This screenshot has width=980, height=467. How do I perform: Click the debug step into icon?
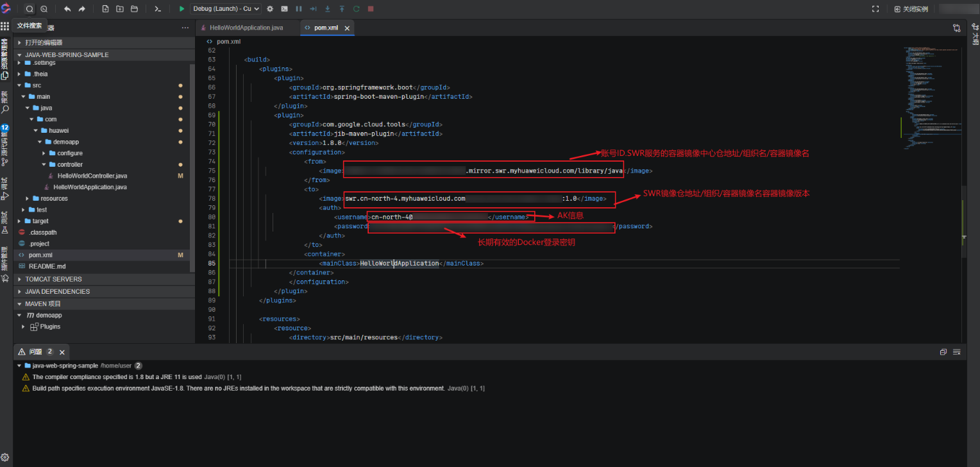coord(328,9)
